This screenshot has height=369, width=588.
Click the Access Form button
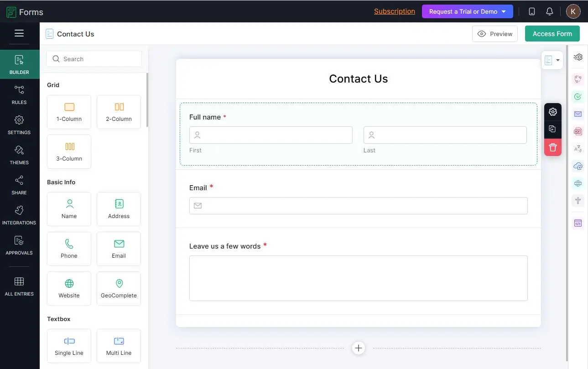[552, 34]
